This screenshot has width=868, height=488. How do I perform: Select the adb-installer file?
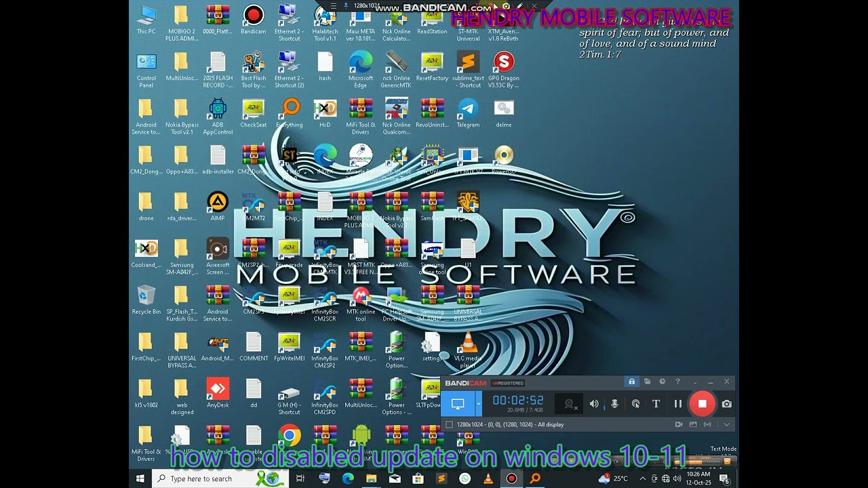pyautogui.click(x=218, y=160)
